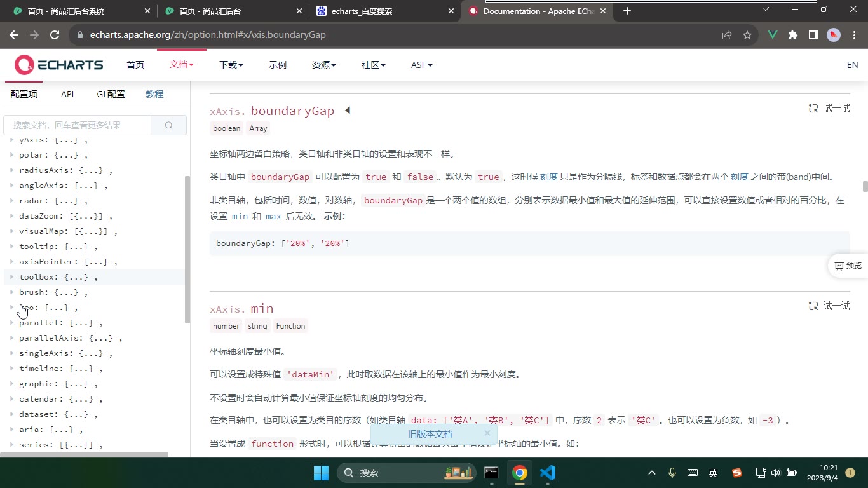
Task: Click the 示例 link in the navbar
Action: pyautogui.click(x=278, y=65)
